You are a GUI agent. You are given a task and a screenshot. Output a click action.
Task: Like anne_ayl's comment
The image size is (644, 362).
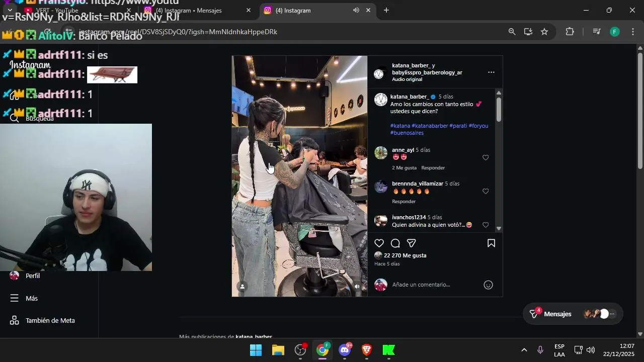(486, 157)
